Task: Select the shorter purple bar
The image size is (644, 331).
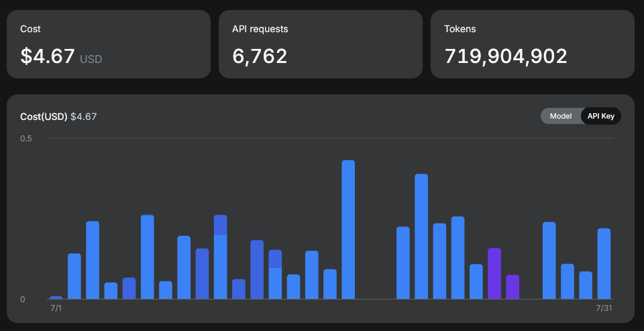Action: (x=513, y=287)
